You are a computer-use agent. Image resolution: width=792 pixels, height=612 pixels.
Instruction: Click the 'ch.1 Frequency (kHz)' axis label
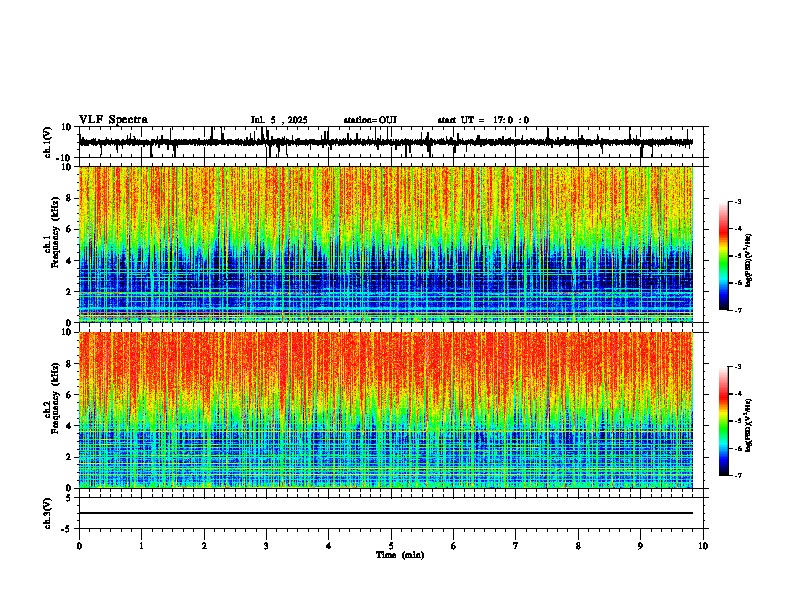pyautogui.click(x=51, y=232)
